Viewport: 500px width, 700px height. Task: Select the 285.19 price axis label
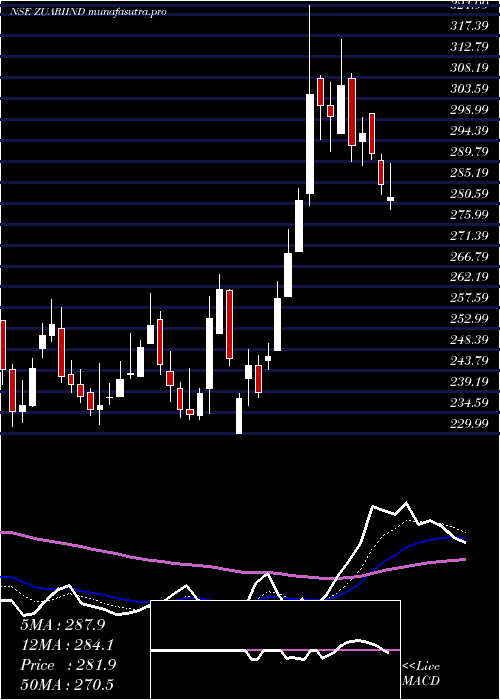469,173
